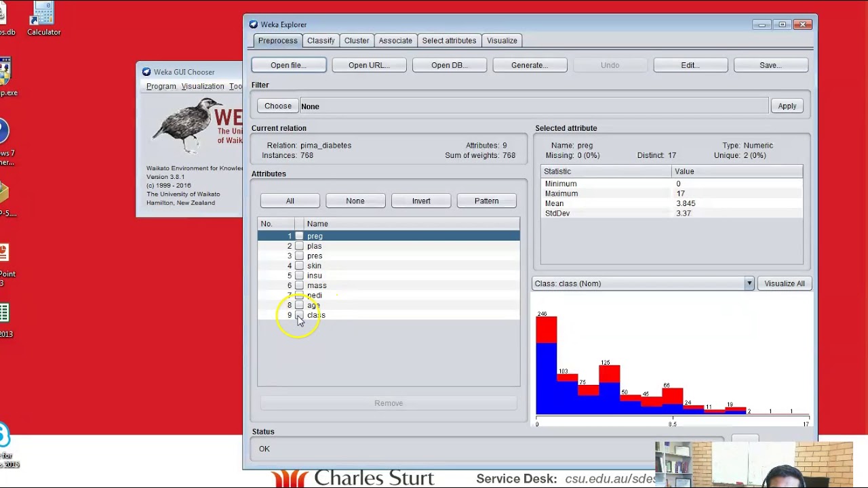The height and width of the screenshot is (488, 868).
Task: Tick the checkbox for attribute class
Action: 299,315
